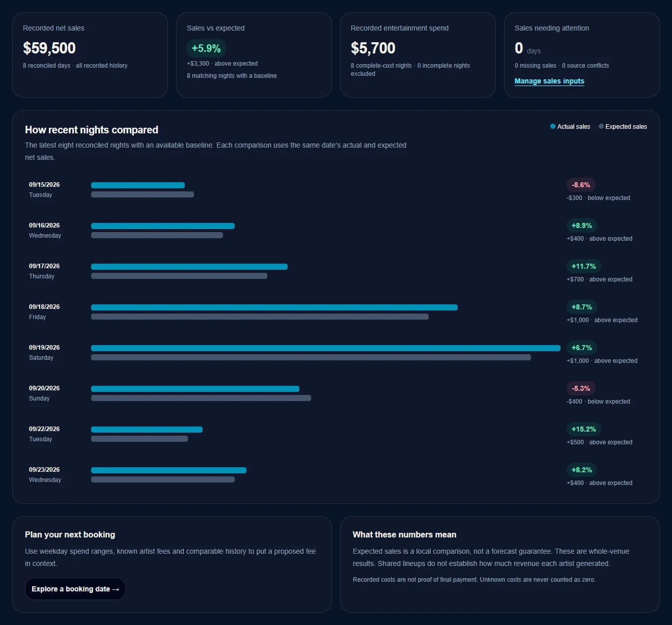Click the +$500 above expected text
This screenshot has height=625, width=672.
pyautogui.click(x=599, y=442)
